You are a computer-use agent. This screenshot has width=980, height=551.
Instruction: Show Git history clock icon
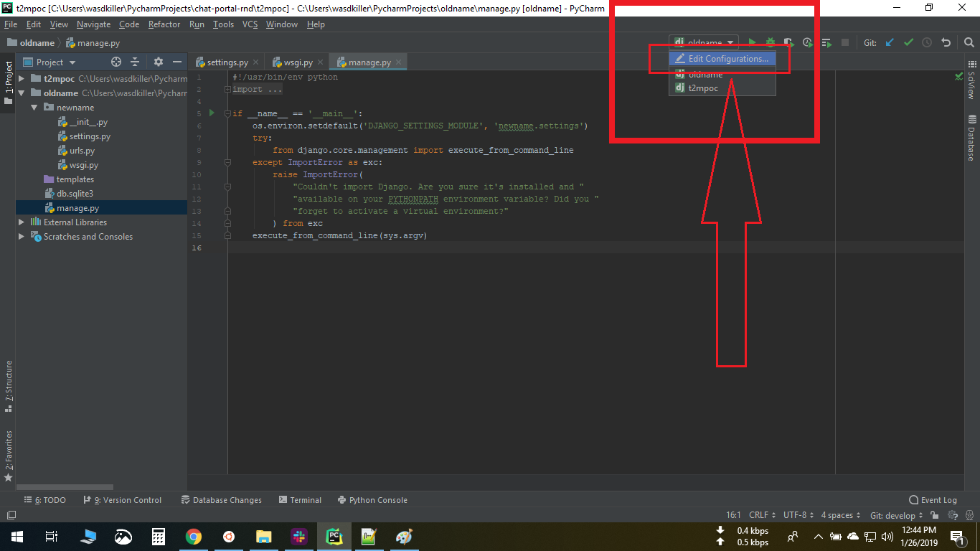pos(927,43)
